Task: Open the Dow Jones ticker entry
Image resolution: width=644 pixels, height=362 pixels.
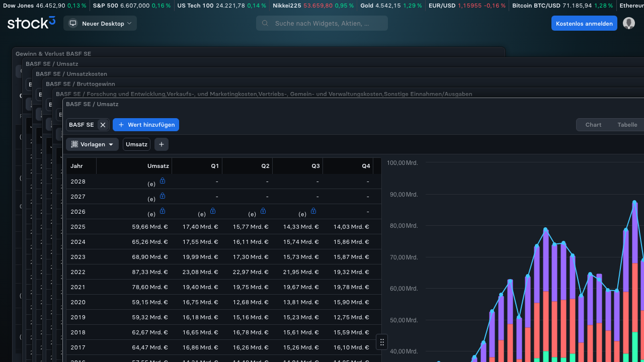Action: pos(45,6)
